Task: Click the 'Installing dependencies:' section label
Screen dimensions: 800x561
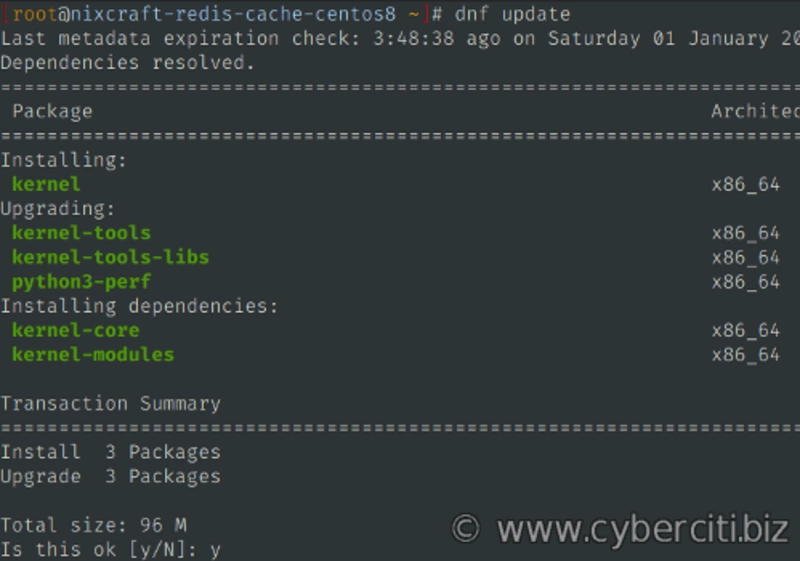Action: pyautogui.click(x=139, y=306)
